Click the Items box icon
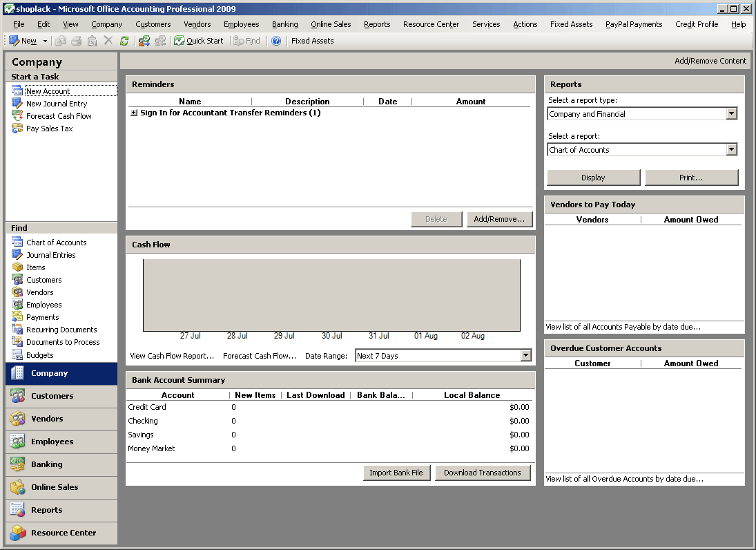756x550 pixels. pyautogui.click(x=17, y=267)
